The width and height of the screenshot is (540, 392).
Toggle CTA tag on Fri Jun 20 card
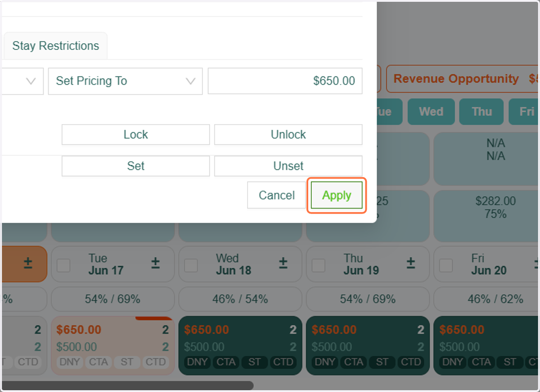point(481,362)
